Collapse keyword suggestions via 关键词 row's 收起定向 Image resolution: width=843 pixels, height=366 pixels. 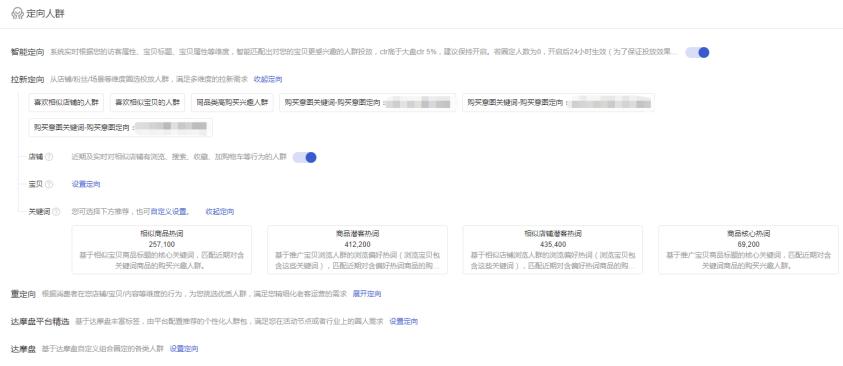pos(220,212)
